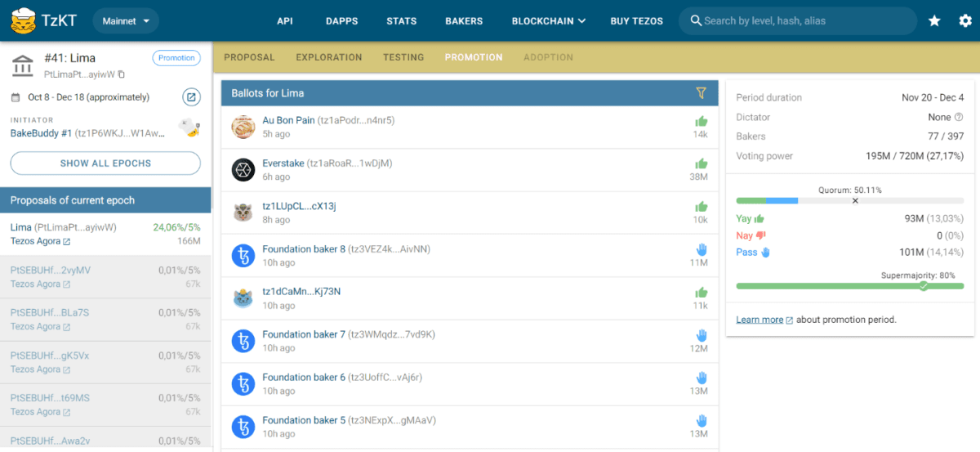Image resolution: width=980 pixels, height=452 pixels.
Task: Open the ballots filter funnel icon
Action: click(701, 93)
